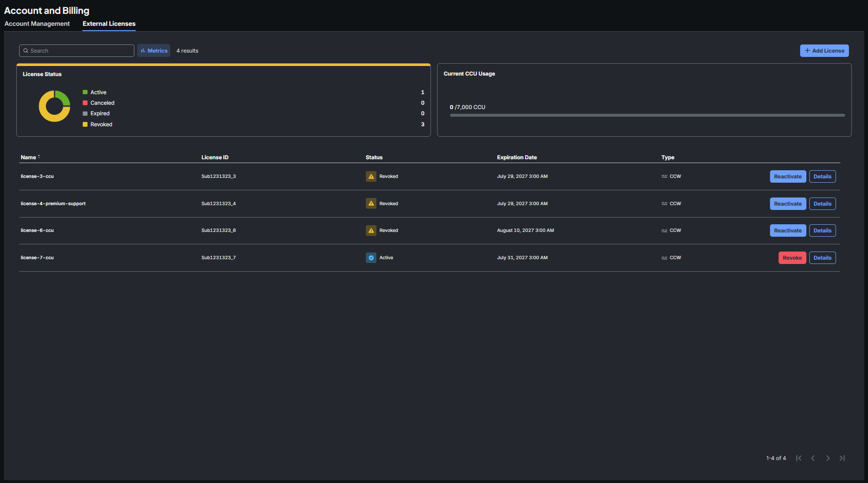868x483 pixels.
Task: Reactivate license-3-ccu
Action: [788, 176]
